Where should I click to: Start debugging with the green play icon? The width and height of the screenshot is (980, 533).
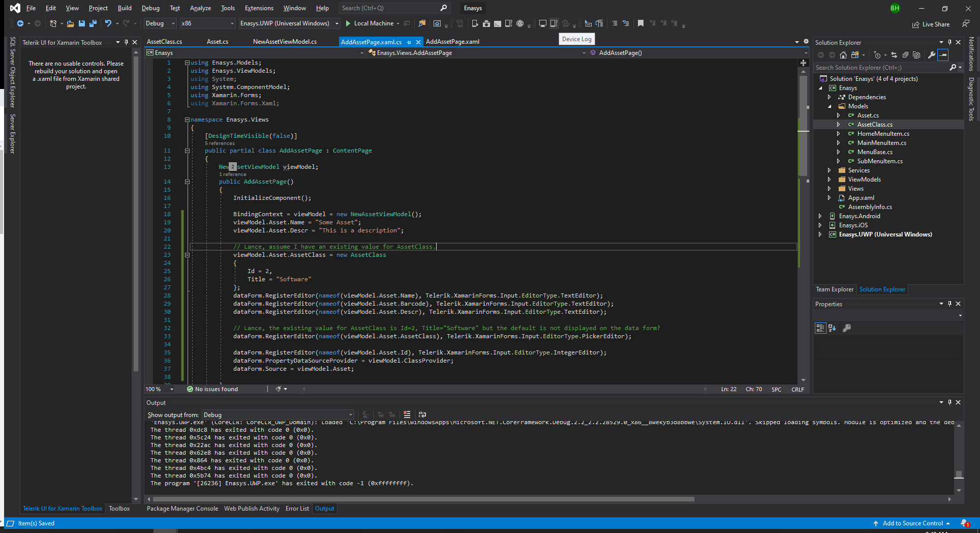click(348, 23)
